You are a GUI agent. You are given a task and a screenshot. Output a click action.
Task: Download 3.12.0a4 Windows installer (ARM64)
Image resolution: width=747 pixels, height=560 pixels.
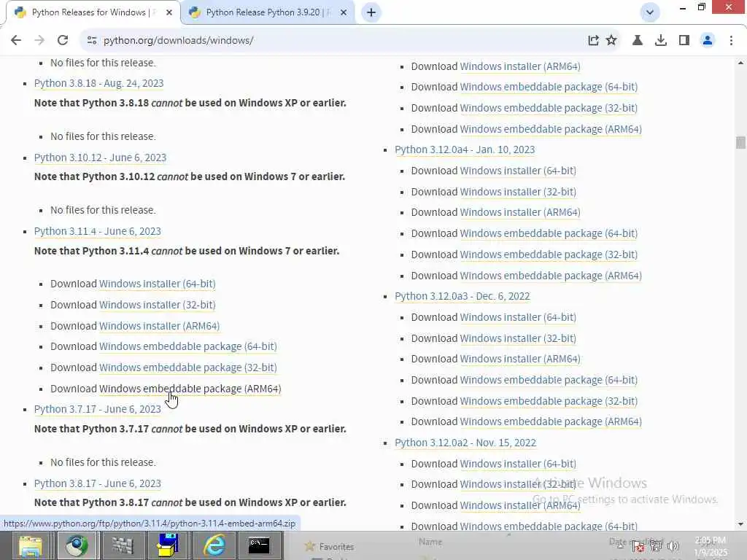(519, 212)
